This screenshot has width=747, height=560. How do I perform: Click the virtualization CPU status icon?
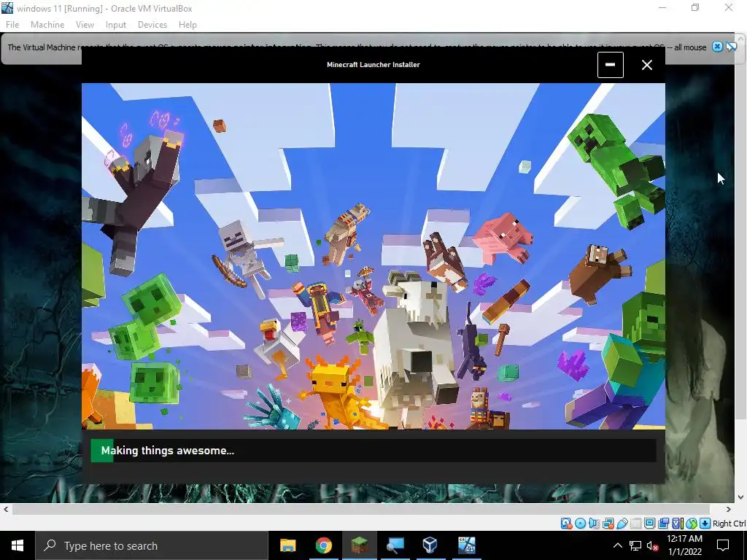[x=678, y=524]
